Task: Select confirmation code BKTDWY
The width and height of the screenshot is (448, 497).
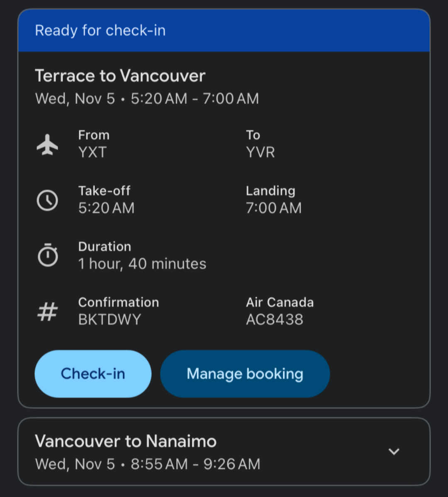Action: point(110,320)
